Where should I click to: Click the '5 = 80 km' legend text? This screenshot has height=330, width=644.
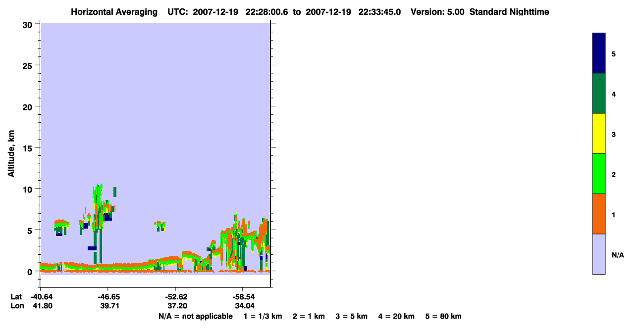pyautogui.click(x=443, y=317)
